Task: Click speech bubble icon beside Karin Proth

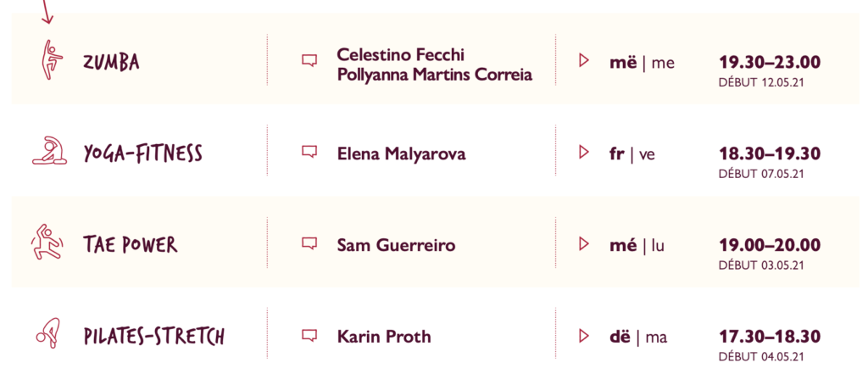Action: 309,335
